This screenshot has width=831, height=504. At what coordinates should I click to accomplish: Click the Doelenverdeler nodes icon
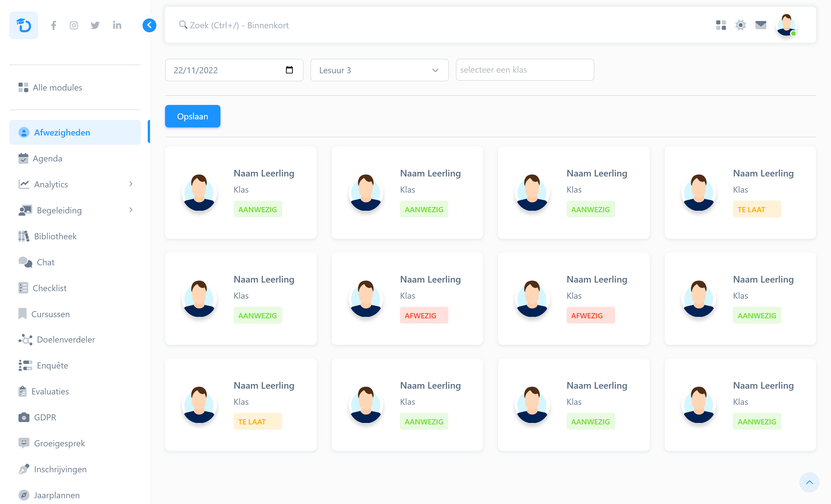click(25, 340)
